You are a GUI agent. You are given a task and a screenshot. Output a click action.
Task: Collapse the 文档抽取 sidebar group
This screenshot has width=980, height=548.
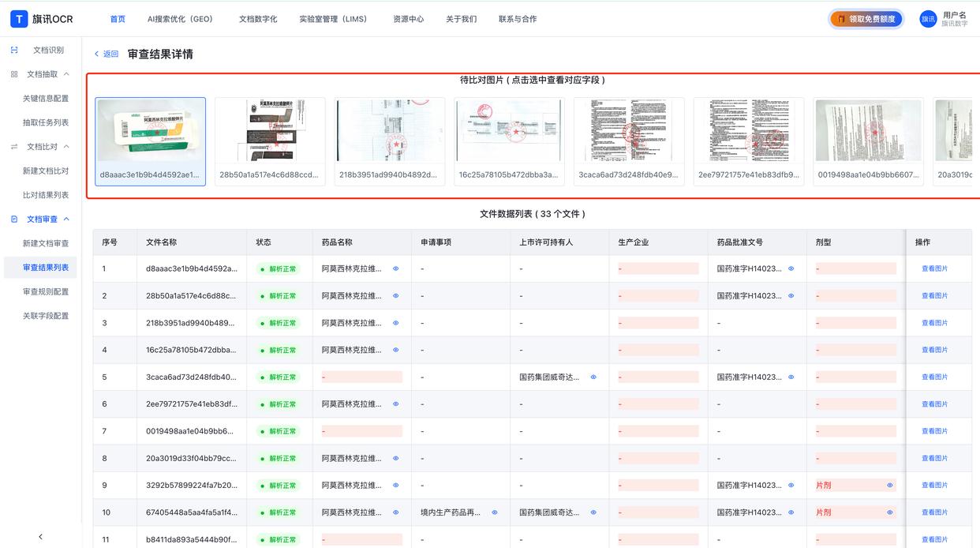[x=66, y=74]
